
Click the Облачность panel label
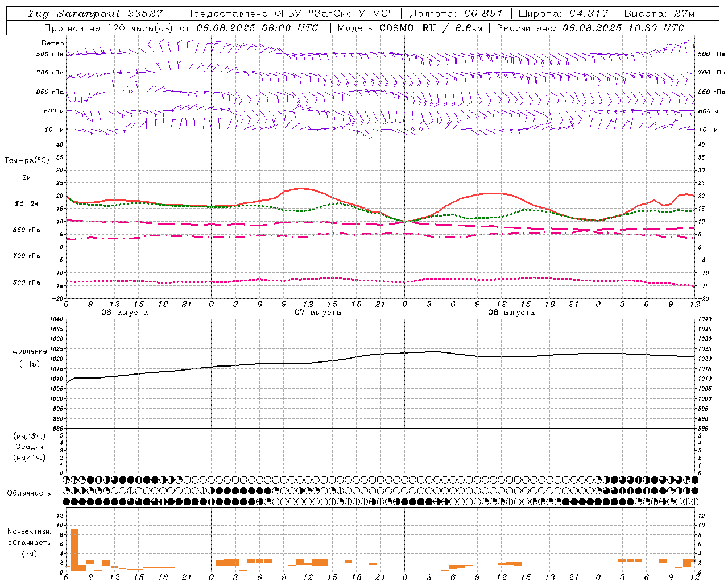(x=29, y=493)
